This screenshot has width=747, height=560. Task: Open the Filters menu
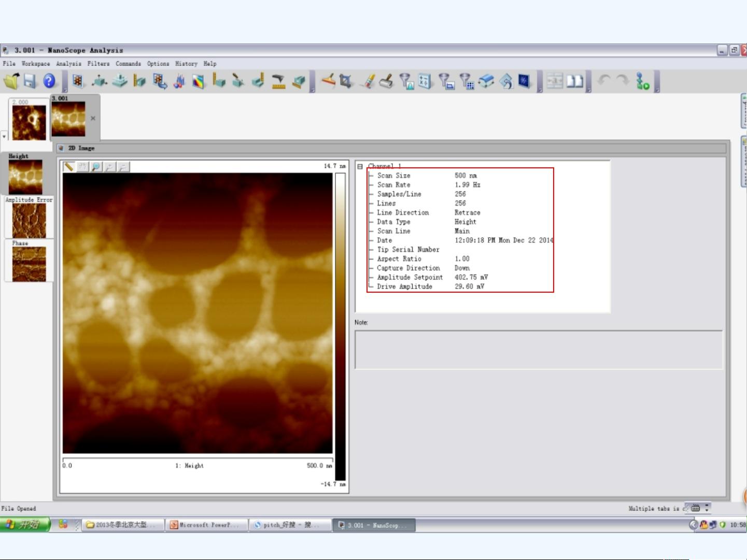(98, 64)
